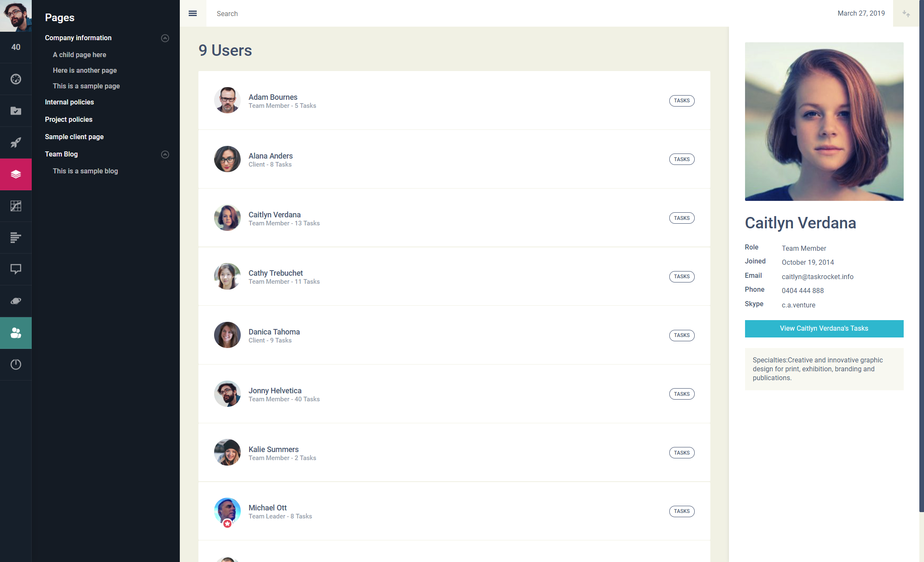Toggle the top-right panel pin icon

[x=906, y=14]
